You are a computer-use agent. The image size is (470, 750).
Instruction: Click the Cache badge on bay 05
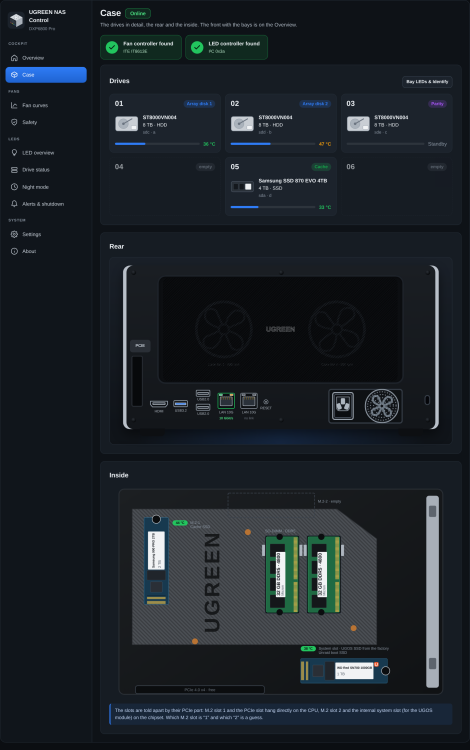point(321,167)
